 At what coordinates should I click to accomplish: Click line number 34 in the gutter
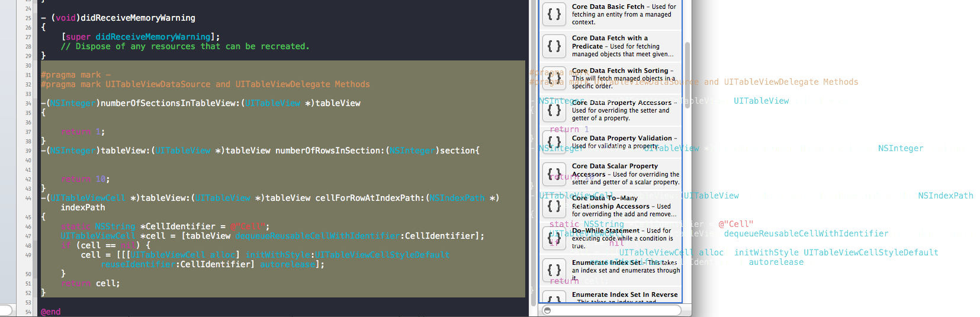[28, 104]
